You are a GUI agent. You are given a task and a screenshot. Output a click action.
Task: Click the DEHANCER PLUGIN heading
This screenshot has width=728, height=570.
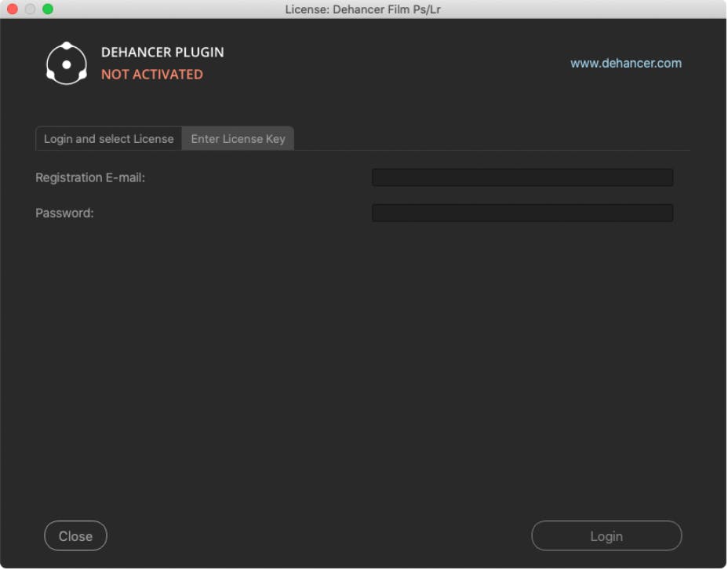[162, 53]
